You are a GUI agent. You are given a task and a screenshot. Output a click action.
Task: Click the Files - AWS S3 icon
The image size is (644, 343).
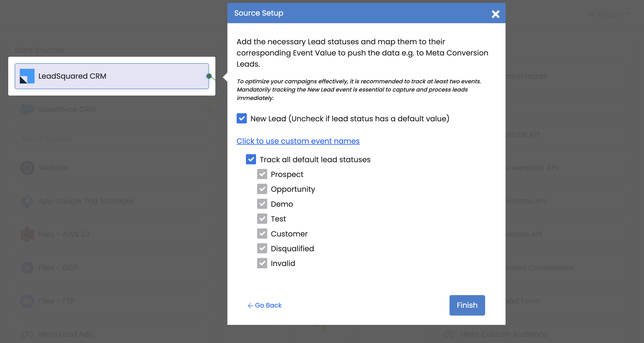coord(27,234)
